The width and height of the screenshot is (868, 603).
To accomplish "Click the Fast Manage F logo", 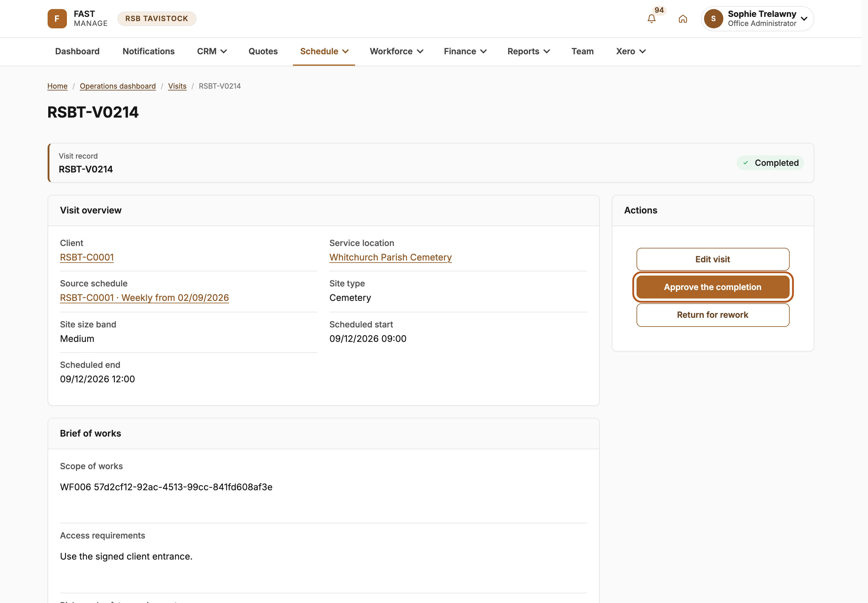I will (x=57, y=18).
